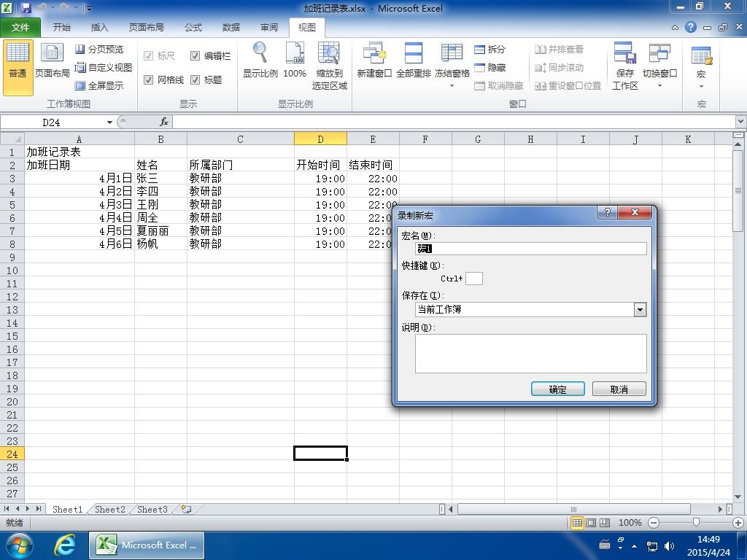Select column D header
Viewport: 747px width, 560px height.
tap(321, 139)
